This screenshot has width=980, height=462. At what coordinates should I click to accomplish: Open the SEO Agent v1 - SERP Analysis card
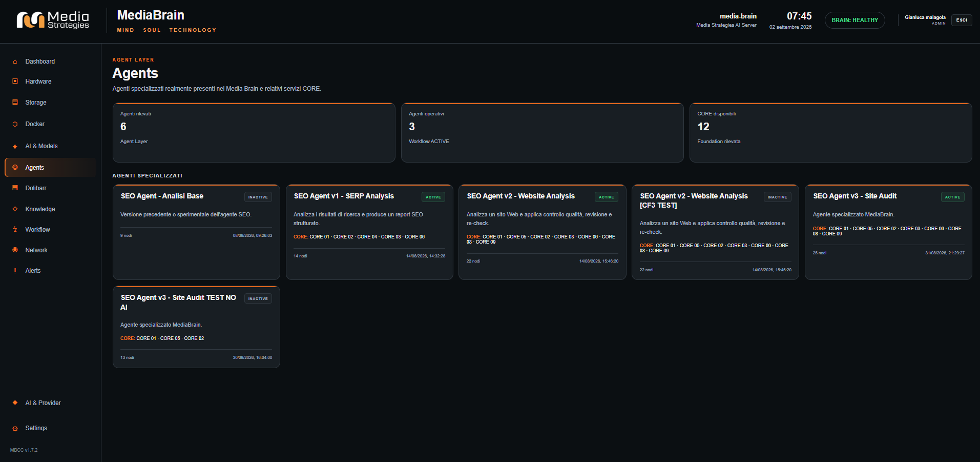(x=369, y=232)
